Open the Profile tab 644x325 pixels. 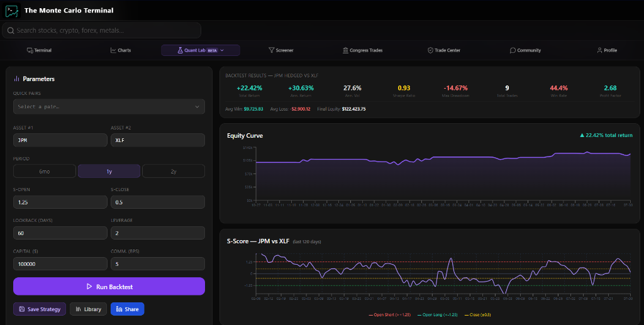(x=607, y=50)
